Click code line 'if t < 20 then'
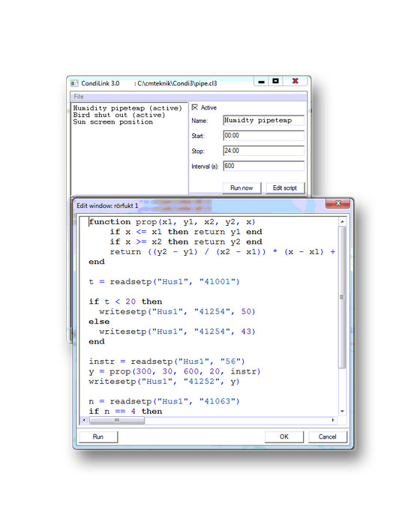This screenshot has height=525, width=420. (125, 301)
